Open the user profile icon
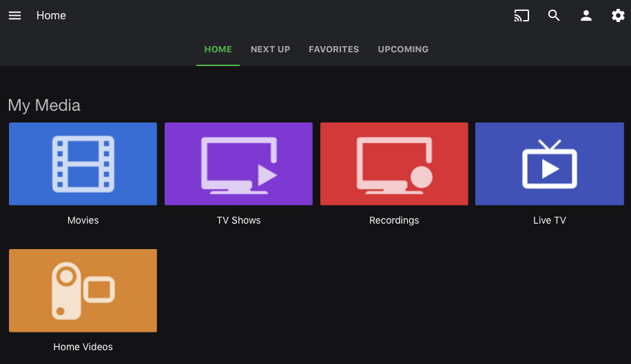 click(x=586, y=16)
